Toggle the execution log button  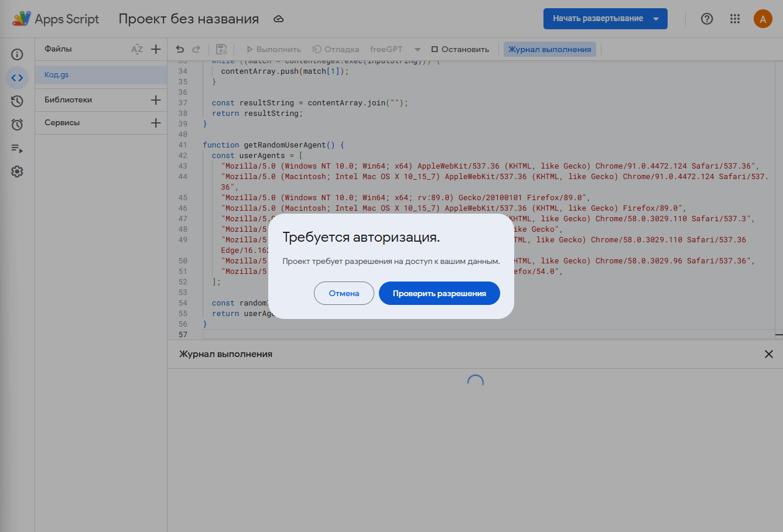click(549, 49)
